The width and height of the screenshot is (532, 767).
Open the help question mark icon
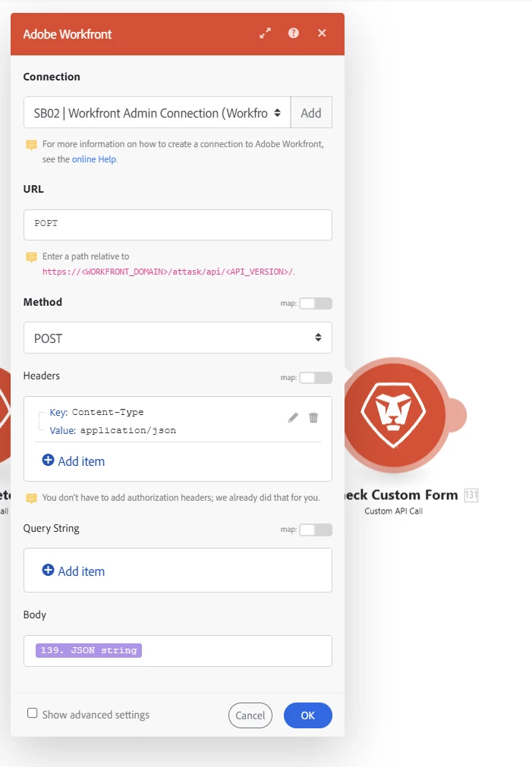coord(293,33)
